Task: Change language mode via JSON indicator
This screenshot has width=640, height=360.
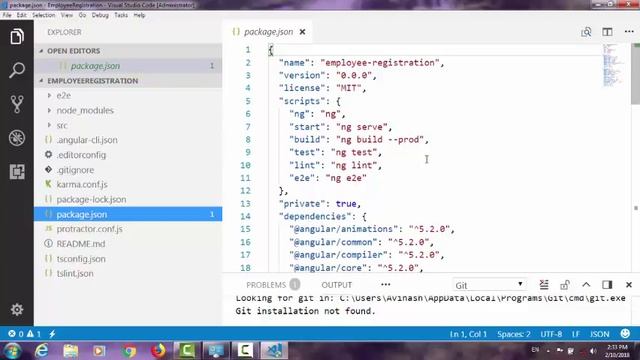Action: coord(599,334)
